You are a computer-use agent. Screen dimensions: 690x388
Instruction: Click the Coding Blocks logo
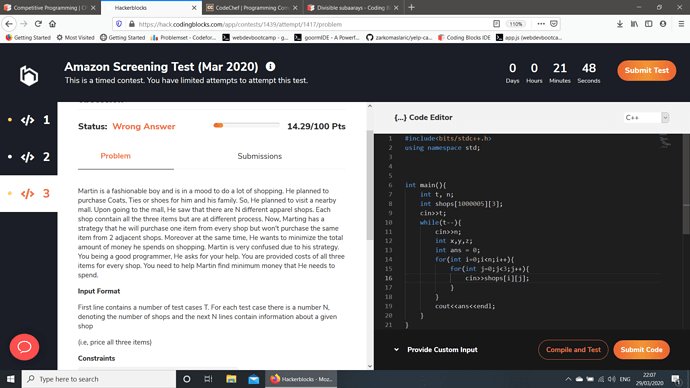29,75
